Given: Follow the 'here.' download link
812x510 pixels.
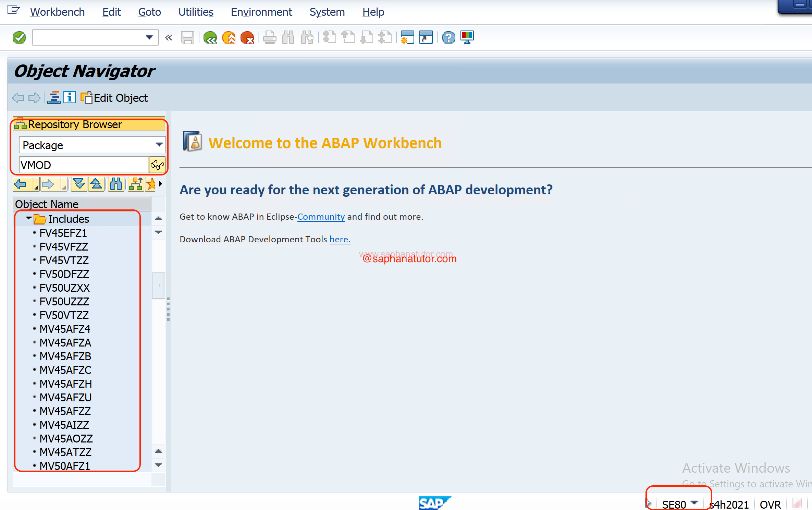Looking at the screenshot, I should [x=340, y=239].
